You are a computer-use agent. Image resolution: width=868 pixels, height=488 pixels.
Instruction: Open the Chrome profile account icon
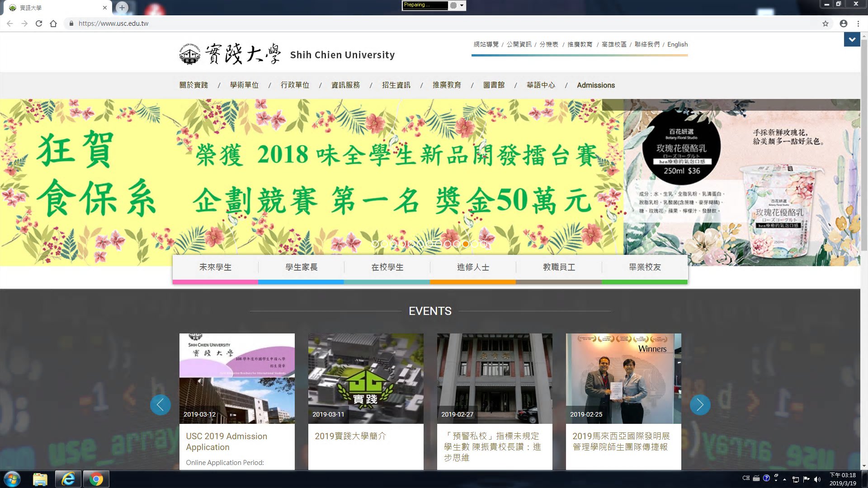[x=844, y=23]
